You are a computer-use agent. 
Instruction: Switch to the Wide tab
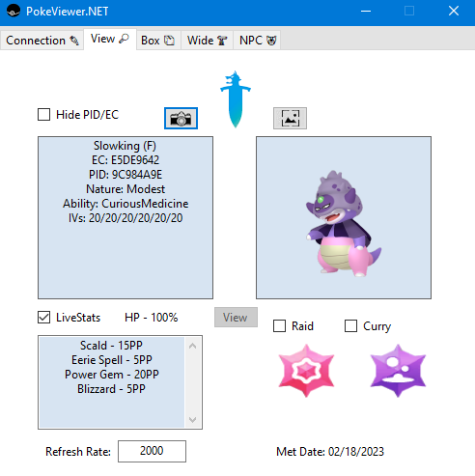(x=207, y=41)
